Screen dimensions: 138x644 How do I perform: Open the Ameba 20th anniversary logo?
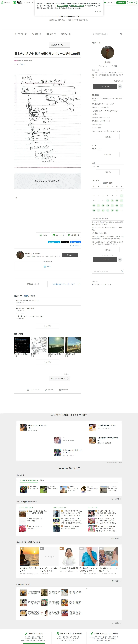(18, 2)
